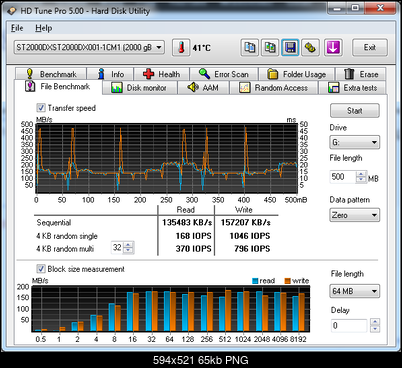Click the temperature thermometer icon
Screen dimensions: 402x368
181,48
